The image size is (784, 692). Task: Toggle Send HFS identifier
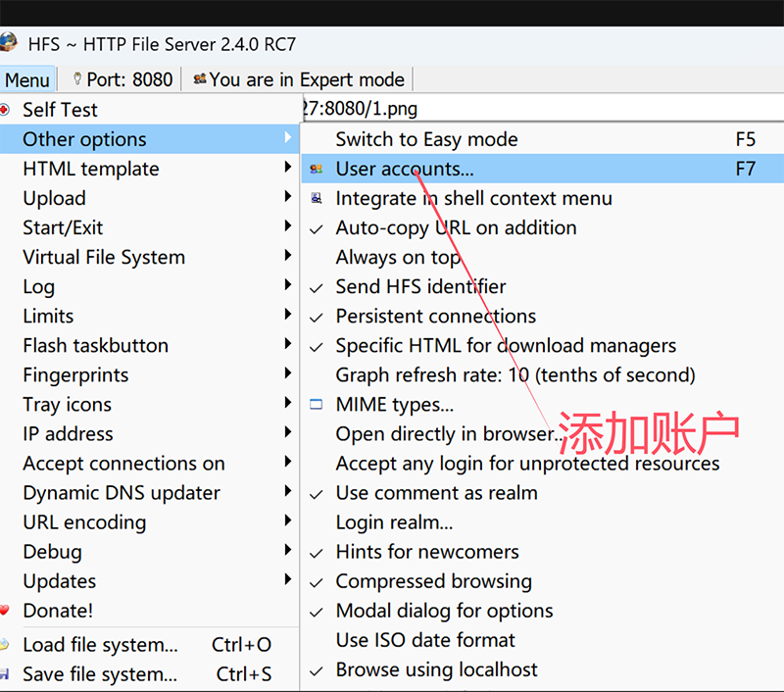(x=543, y=287)
